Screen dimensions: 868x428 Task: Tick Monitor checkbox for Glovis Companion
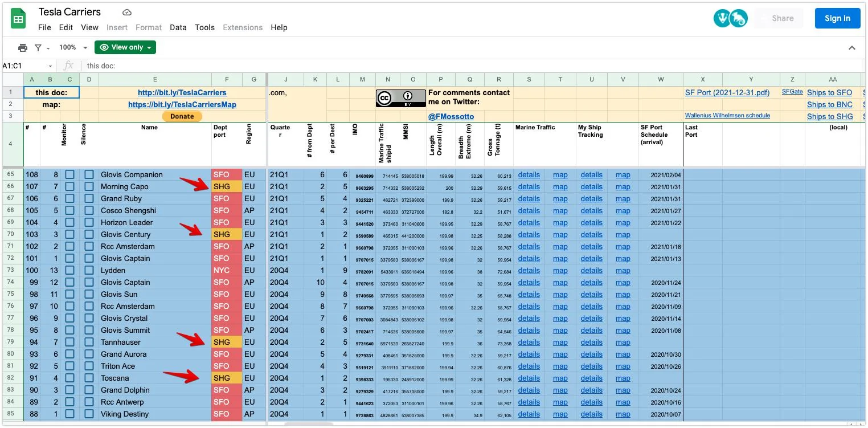click(x=69, y=175)
